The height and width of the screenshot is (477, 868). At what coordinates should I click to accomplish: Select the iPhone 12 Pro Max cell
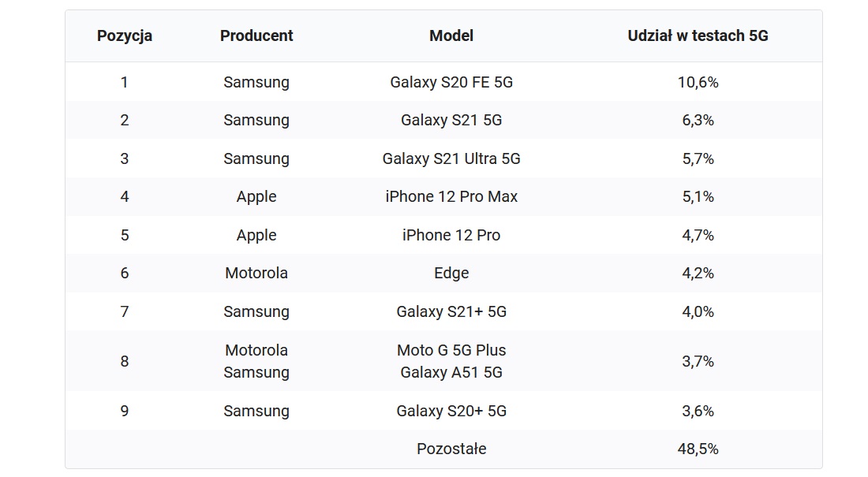451,196
